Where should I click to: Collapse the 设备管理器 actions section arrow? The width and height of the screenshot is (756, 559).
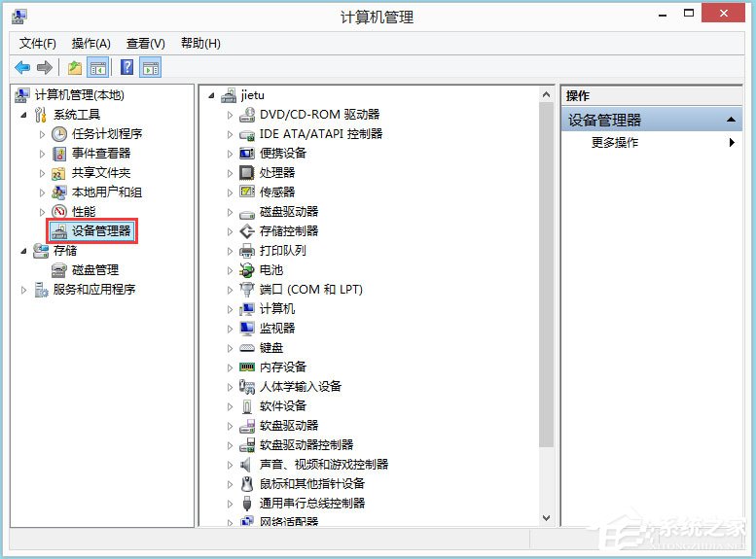[731, 120]
